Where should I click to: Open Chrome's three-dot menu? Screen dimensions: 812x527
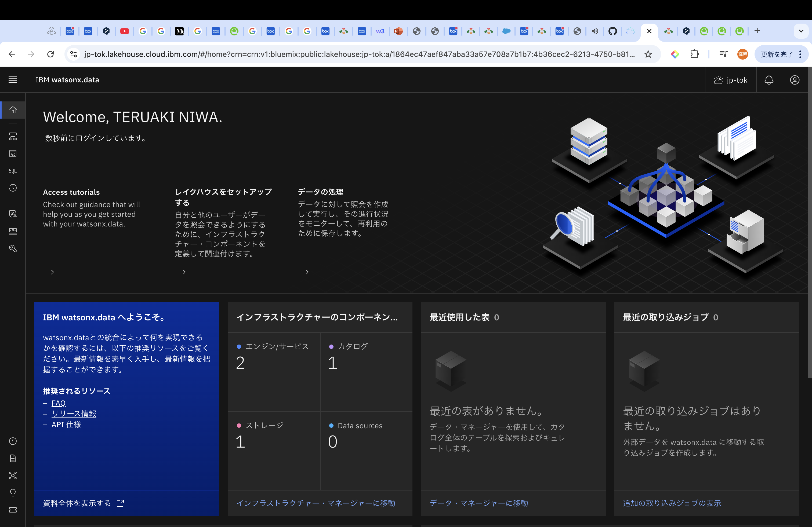800,54
